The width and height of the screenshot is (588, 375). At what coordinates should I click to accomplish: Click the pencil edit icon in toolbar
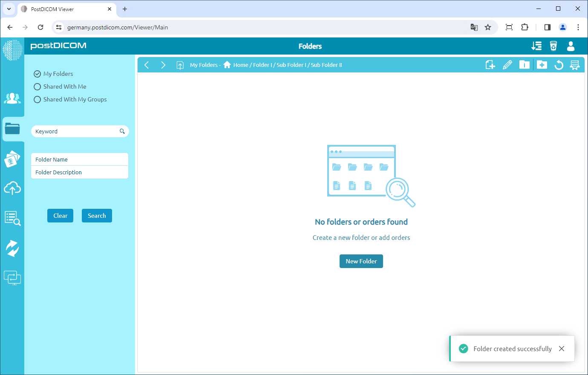click(507, 64)
